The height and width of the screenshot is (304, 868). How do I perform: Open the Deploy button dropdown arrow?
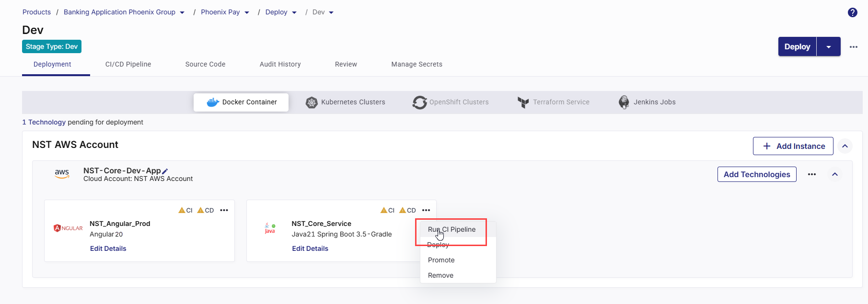coord(829,47)
